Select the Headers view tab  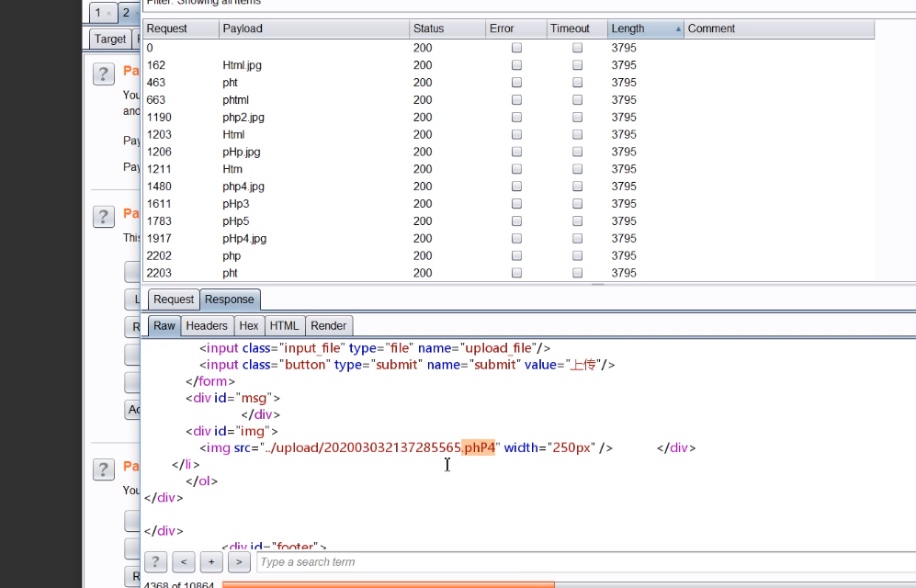[x=207, y=326]
